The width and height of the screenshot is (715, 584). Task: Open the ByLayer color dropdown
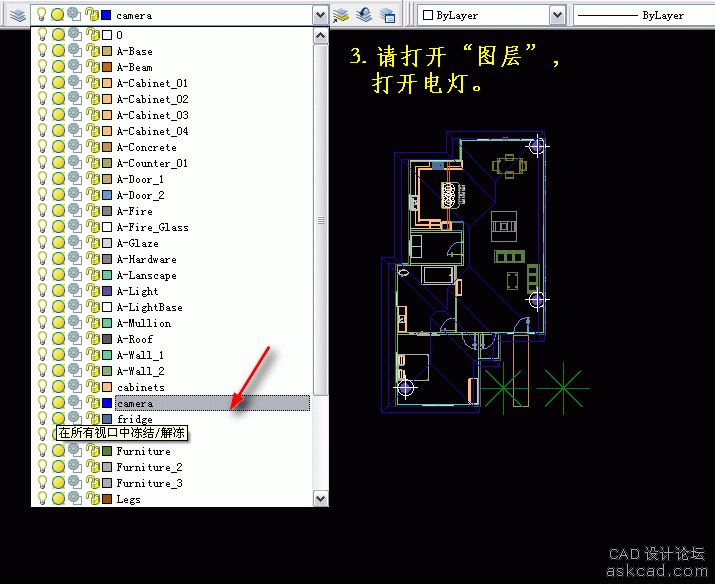click(x=557, y=15)
